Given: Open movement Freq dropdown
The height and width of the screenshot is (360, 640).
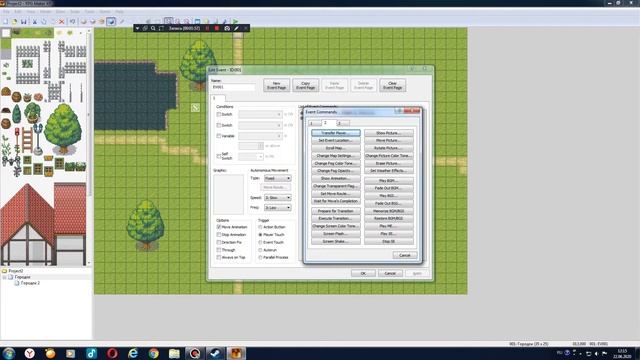Looking at the screenshot, I should click(x=278, y=208).
